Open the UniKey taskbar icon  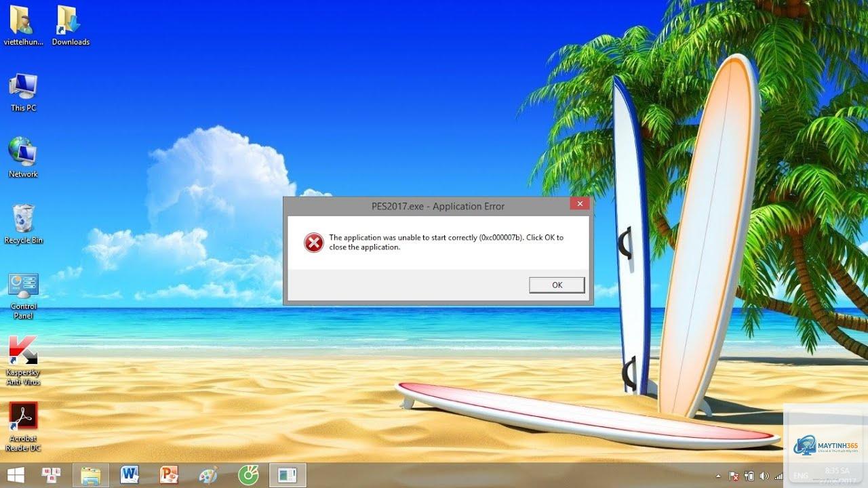tap(51, 475)
